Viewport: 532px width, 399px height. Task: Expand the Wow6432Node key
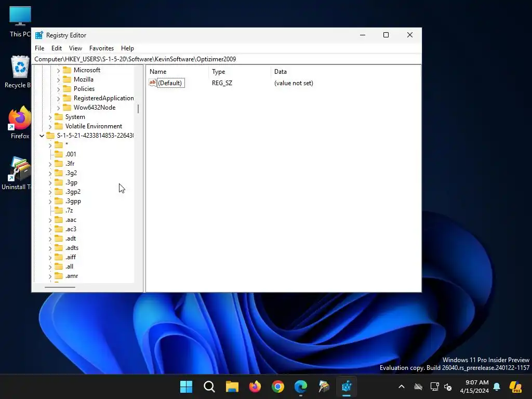[x=58, y=108]
